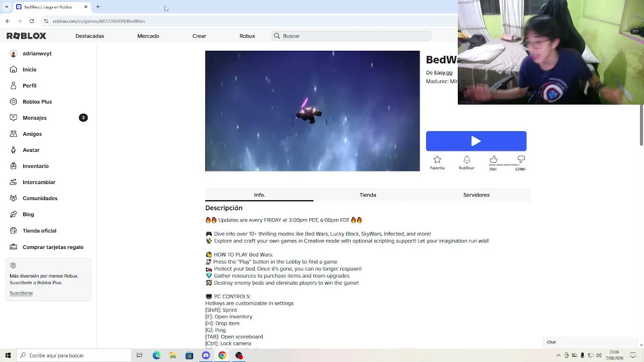Open the Robux menu
This screenshot has height=362, width=644.
tap(247, 36)
